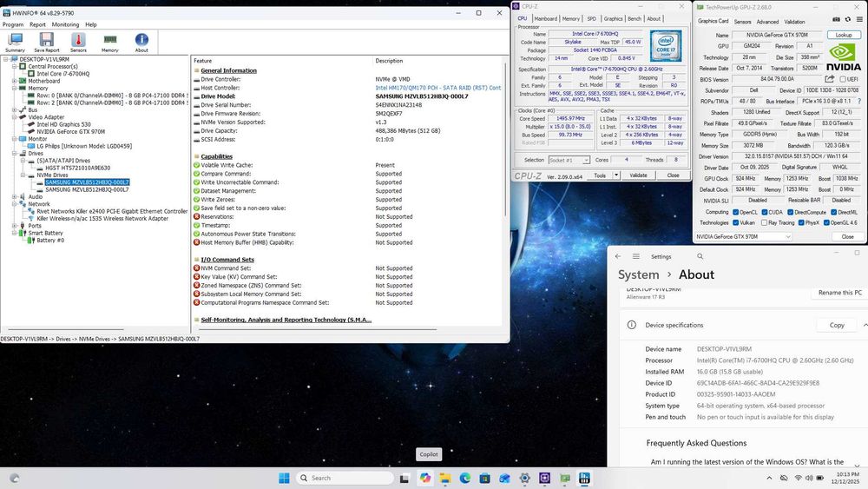Click the Intel Core i7 logo in CPU-Z
The height and width of the screenshot is (489, 868).
coord(666,45)
